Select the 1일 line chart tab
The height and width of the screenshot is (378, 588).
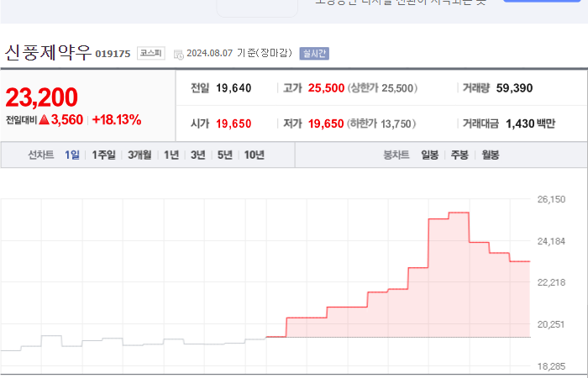72,155
